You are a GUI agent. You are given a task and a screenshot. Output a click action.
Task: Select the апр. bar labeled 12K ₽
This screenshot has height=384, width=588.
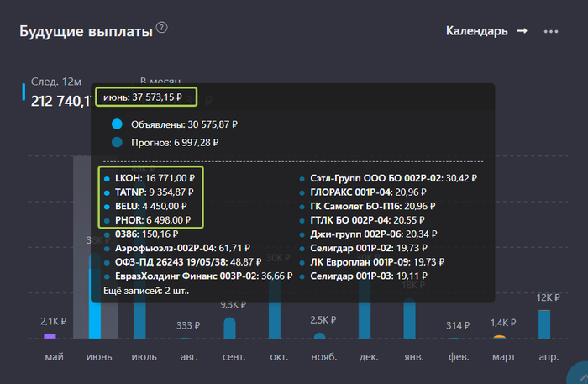pyautogui.click(x=544, y=324)
